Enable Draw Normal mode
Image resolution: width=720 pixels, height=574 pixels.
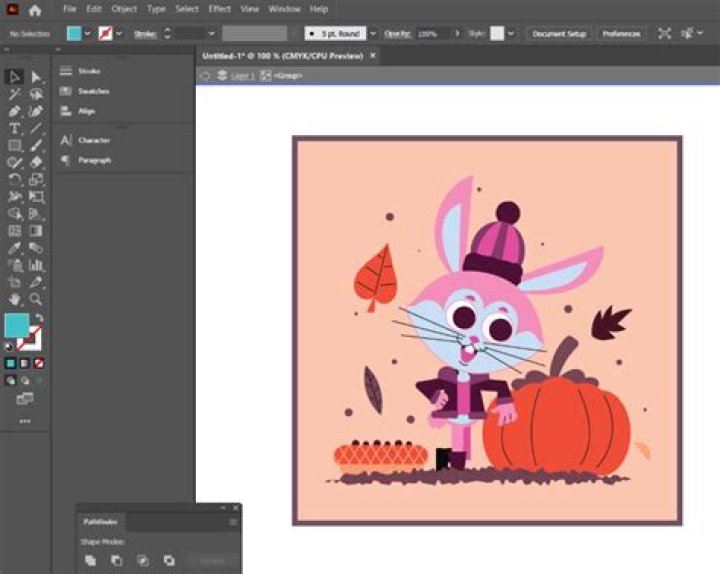tap(11, 381)
